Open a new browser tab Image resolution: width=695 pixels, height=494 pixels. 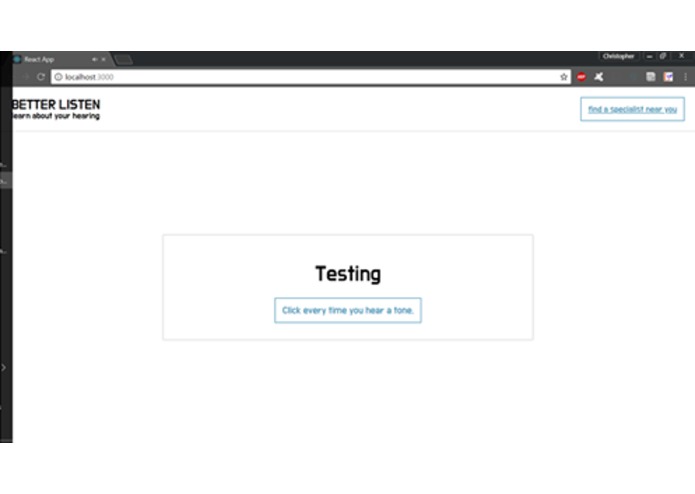(x=123, y=59)
